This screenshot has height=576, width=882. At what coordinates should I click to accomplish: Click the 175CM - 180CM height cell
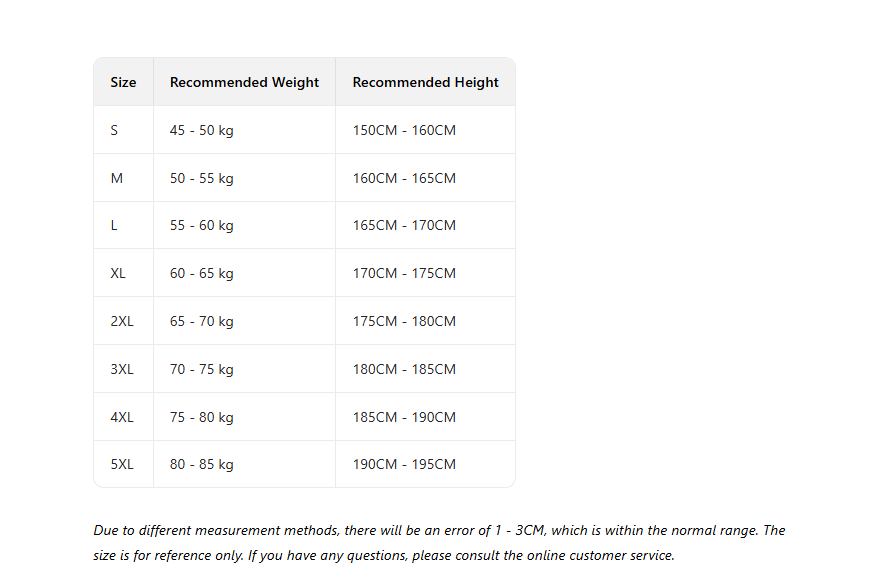point(425,321)
